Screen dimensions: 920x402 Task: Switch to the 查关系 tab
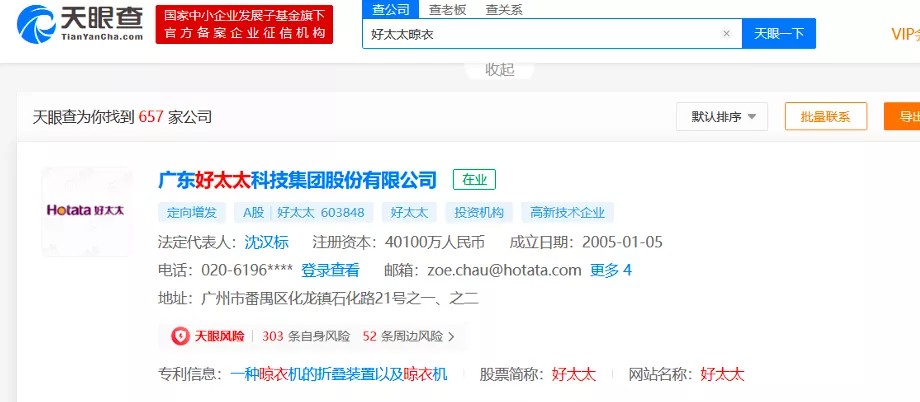tap(504, 10)
